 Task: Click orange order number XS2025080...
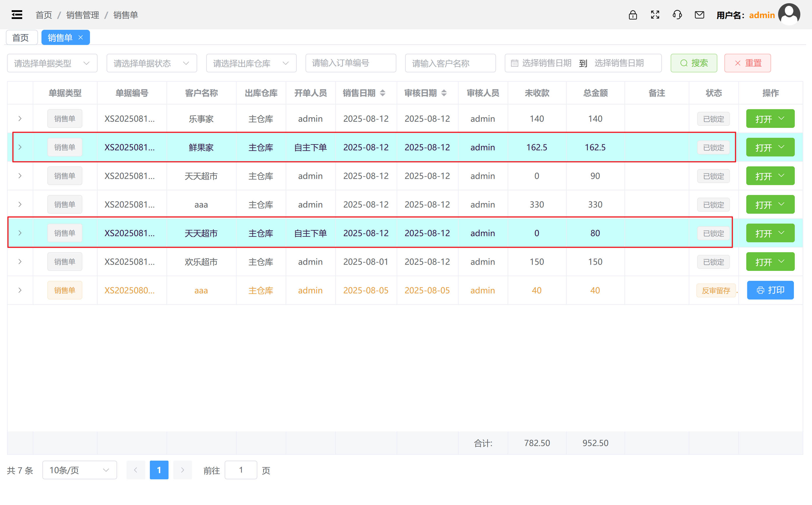130,290
